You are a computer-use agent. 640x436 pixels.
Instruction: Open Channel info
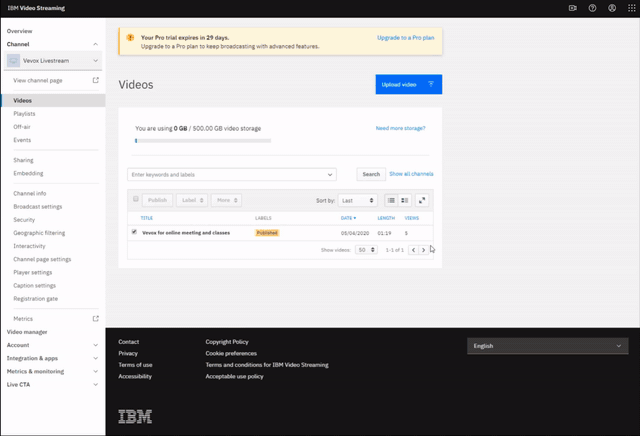click(x=30, y=193)
